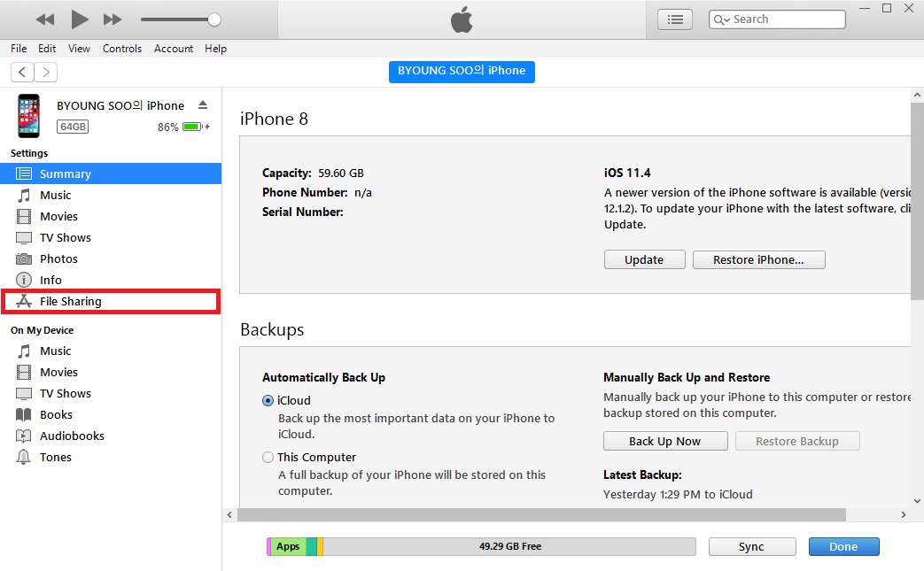
Task: Click horizontal scrollbar right arrow
Action: tap(904, 514)
